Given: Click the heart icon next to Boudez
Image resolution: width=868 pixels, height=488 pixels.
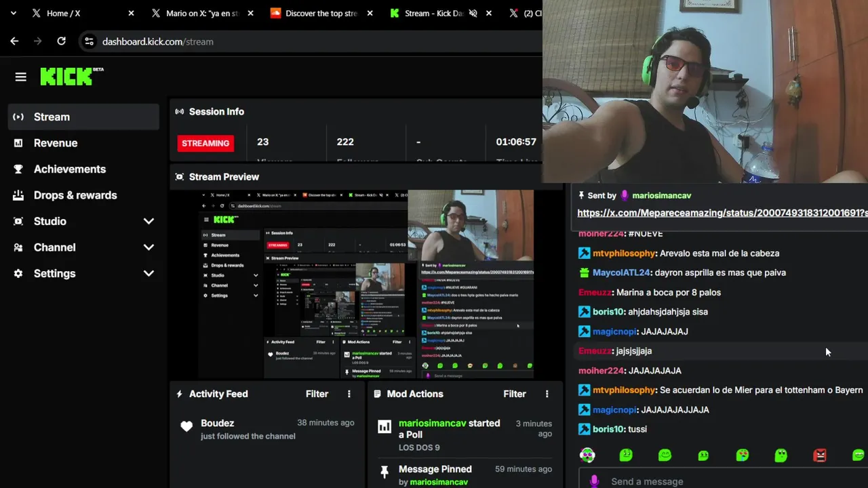Looking at the screenshot, I should (186, 426).
